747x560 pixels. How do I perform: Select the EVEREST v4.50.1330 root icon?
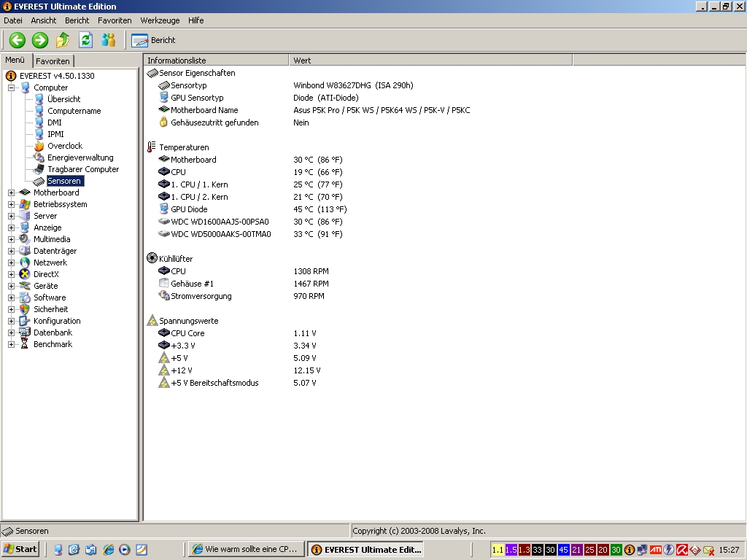pyautogui.click(x=10, y=76)
